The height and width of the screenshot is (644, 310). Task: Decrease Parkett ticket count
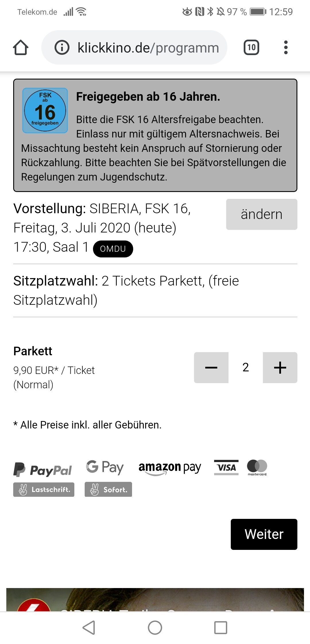[x=211, y=368]
